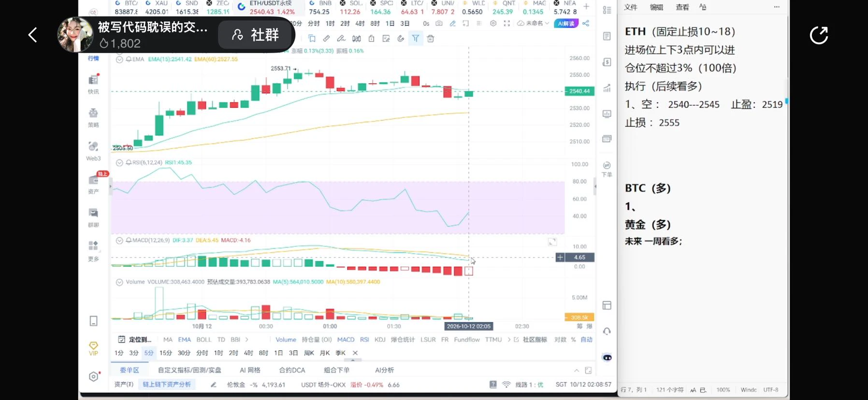Click the candlestick pattern tool icon
This screenshot has width=868, height=400.
coord(356,39)
